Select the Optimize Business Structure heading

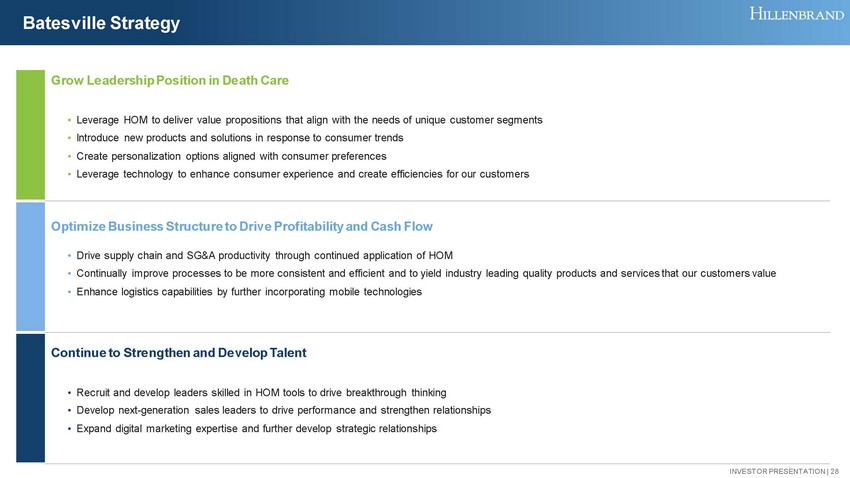click(x=242, y=226)
